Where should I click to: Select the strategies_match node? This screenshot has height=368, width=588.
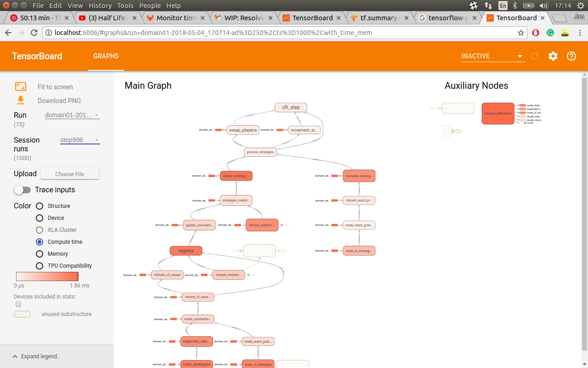tap(236, 200)
